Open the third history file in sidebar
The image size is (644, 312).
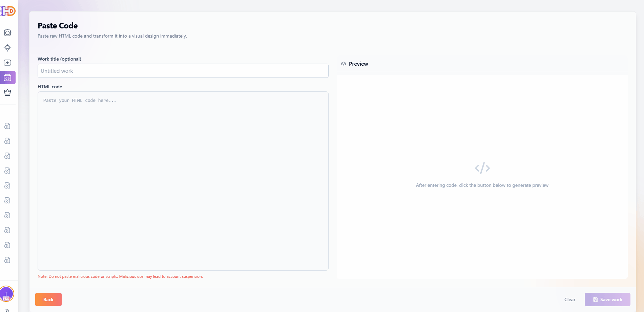click(7, 156)
